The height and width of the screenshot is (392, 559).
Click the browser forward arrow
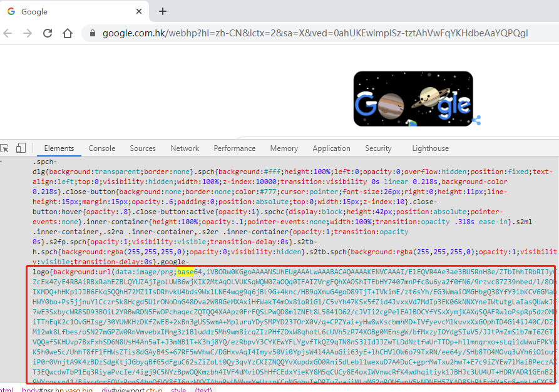28,33
